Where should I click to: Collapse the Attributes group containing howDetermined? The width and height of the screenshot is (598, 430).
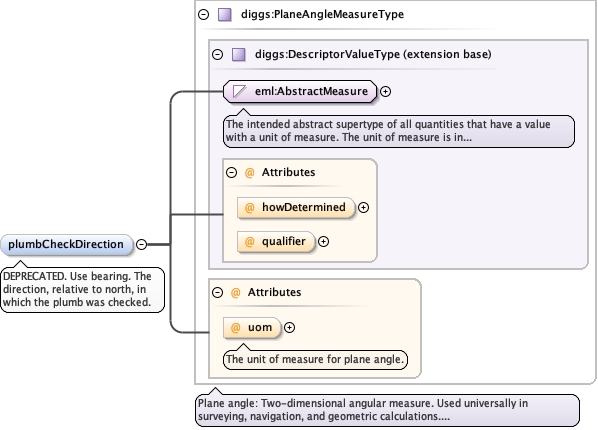tap(231, 172)
